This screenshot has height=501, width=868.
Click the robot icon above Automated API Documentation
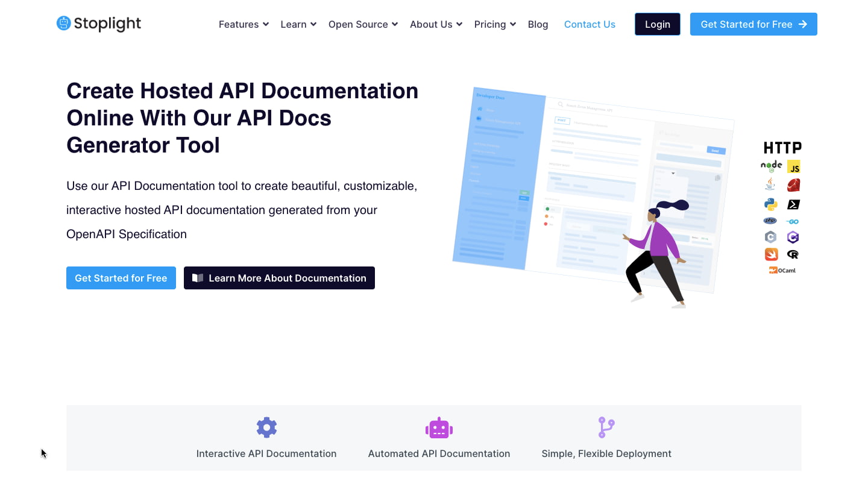439,427
